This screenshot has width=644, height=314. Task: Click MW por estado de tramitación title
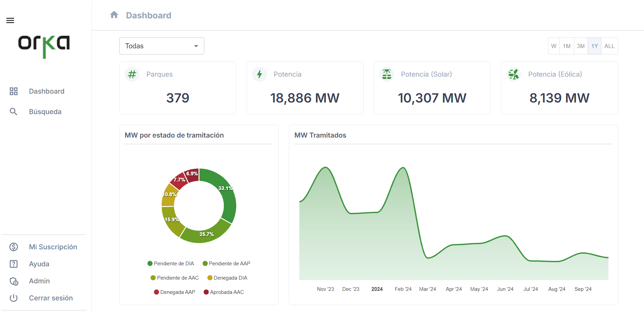[174, 135]
